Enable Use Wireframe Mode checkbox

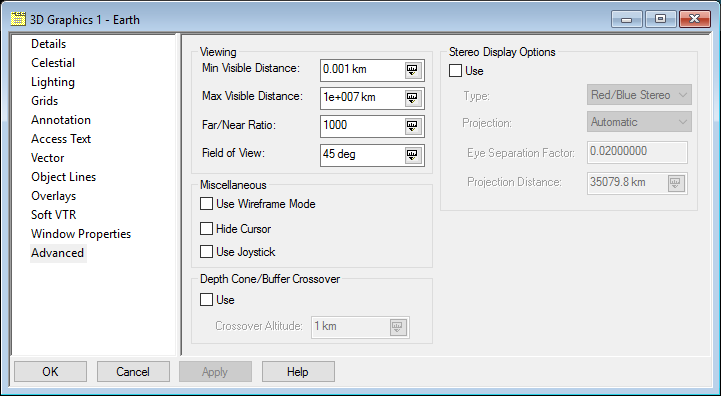[x=206, y=204]
